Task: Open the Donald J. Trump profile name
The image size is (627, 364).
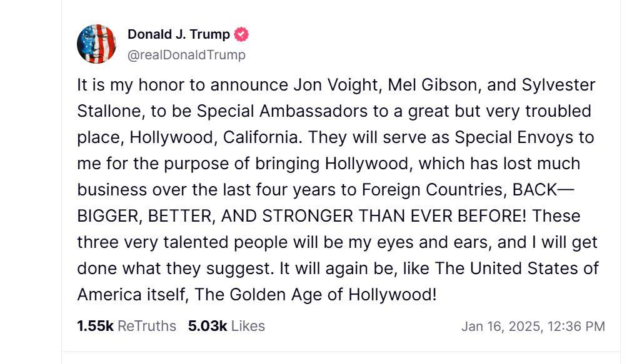Action: [178, 34]
